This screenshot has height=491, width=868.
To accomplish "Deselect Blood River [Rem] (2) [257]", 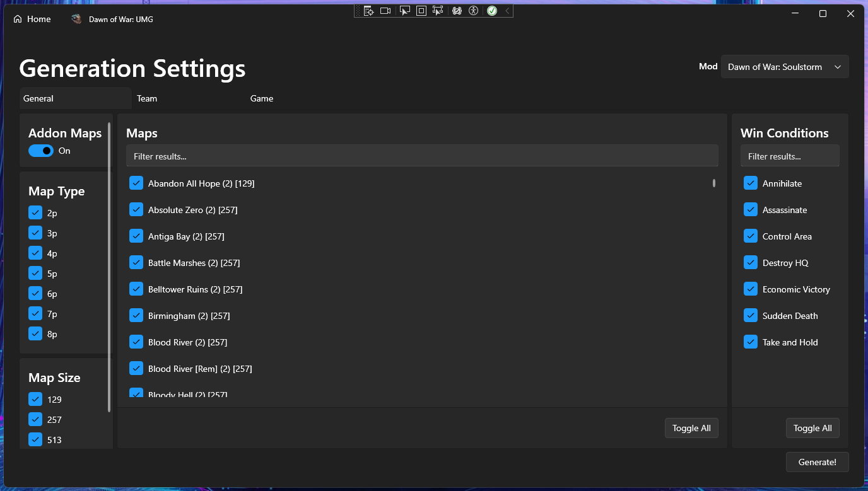I will tap(136, 368).
